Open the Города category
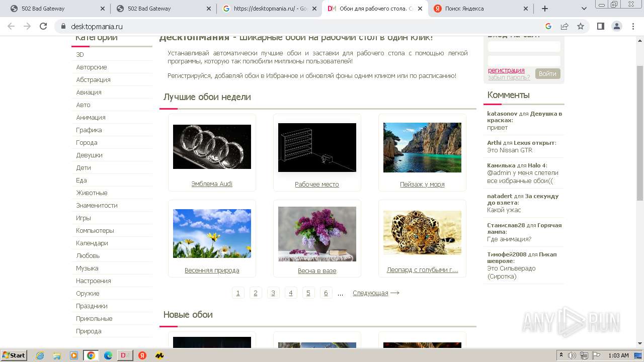Screen dimensions: 644x362 click(x=87, y=142)
